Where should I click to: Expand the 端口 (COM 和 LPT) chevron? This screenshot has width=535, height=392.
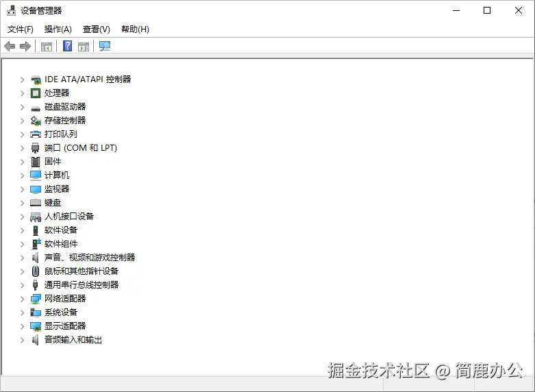coord(22,148)
